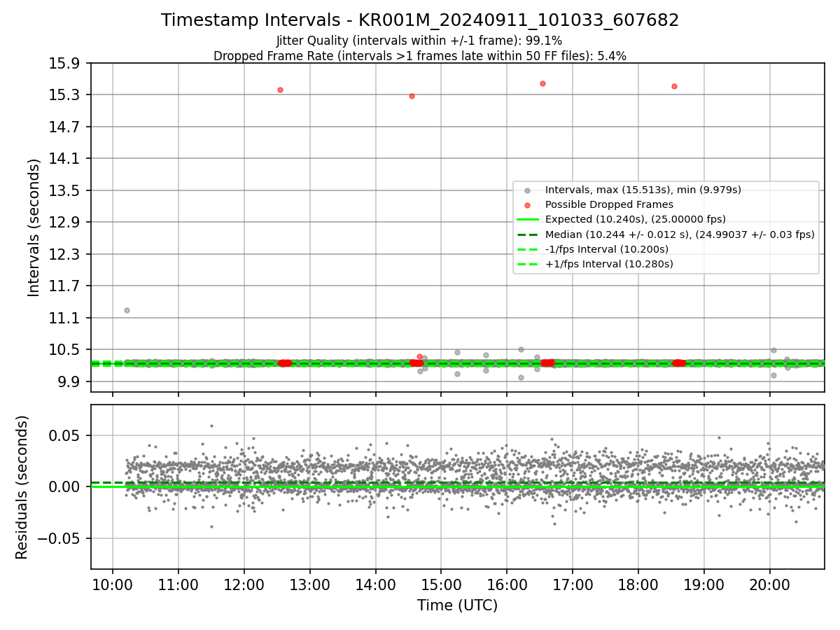Click the gray circle marker in the legend

[528, 190]
